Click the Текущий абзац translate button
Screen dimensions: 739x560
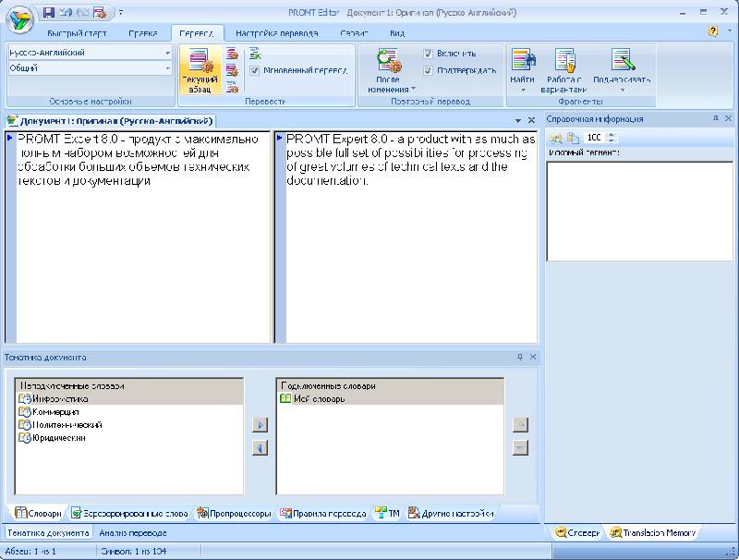200,70
